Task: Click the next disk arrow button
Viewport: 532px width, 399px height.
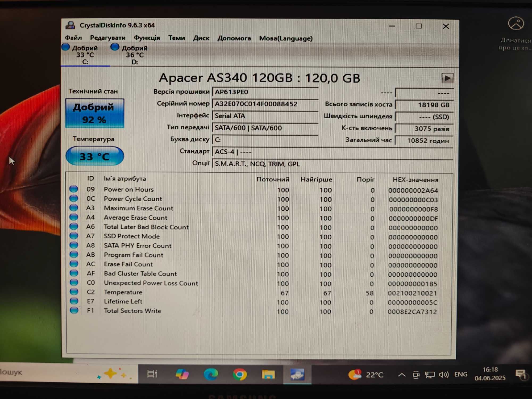Action: click(447, 78)
